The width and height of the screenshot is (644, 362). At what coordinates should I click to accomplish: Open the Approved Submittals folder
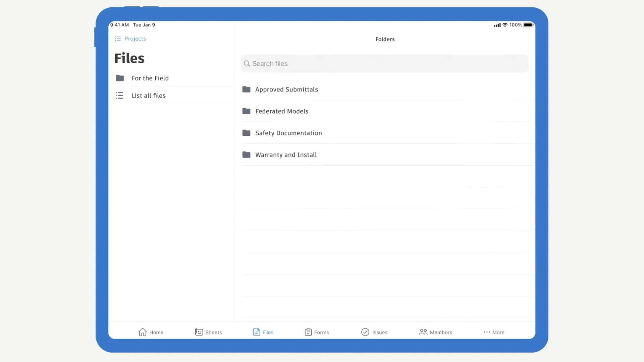click(286, 89)
